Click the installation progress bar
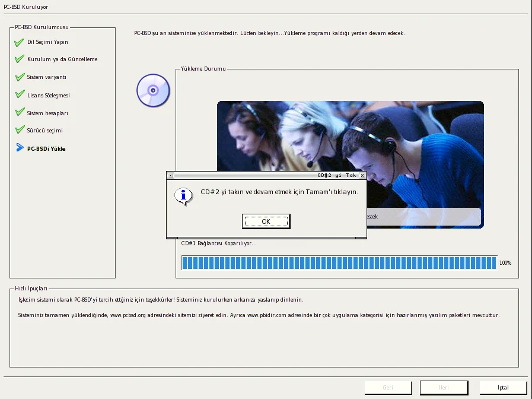The image size is (532, 399). pos(339,263)
